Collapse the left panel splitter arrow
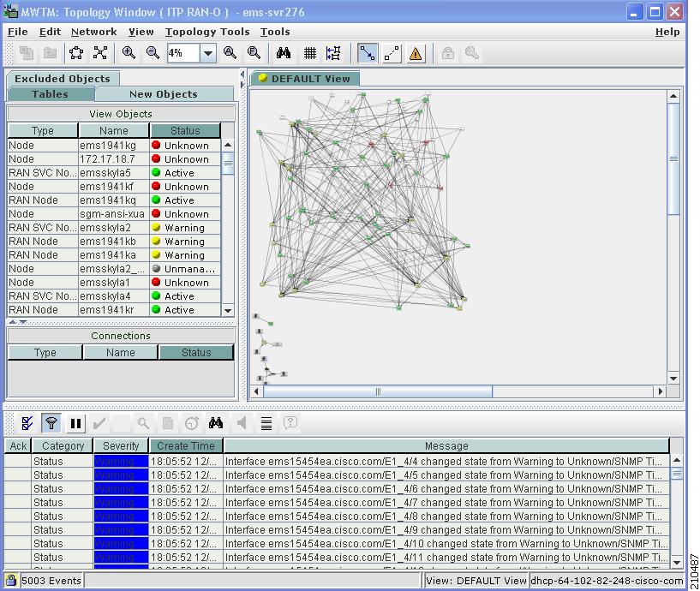Screen dimensions: 700x591 tap(242, 74)
